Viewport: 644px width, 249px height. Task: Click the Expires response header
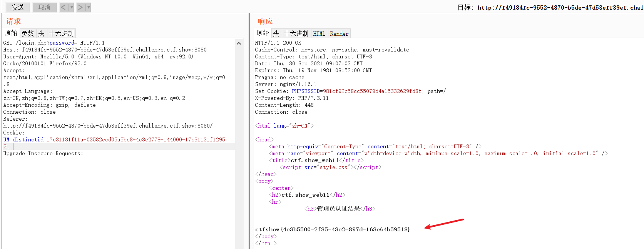313,70
